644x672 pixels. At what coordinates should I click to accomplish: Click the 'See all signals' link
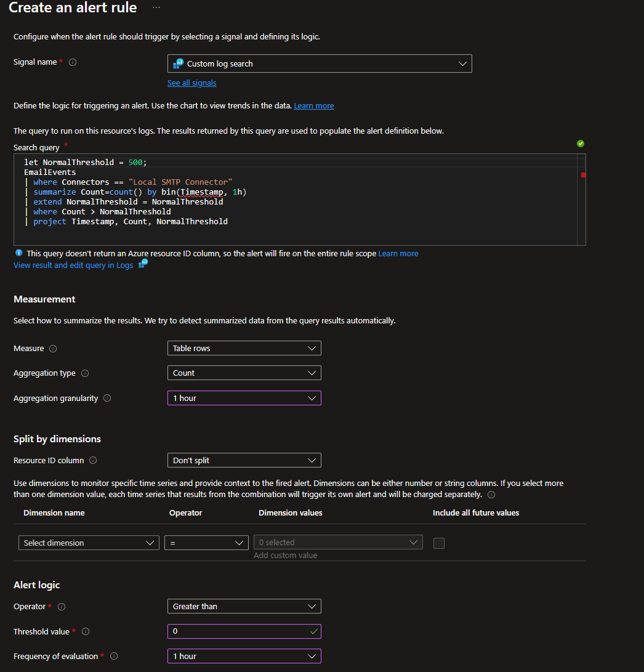coord(191,83)
